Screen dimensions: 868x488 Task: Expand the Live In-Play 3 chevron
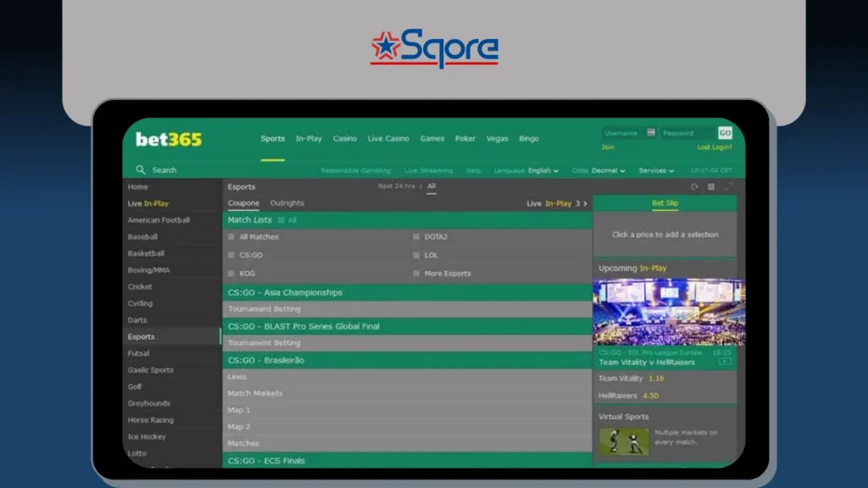(585, 203)
